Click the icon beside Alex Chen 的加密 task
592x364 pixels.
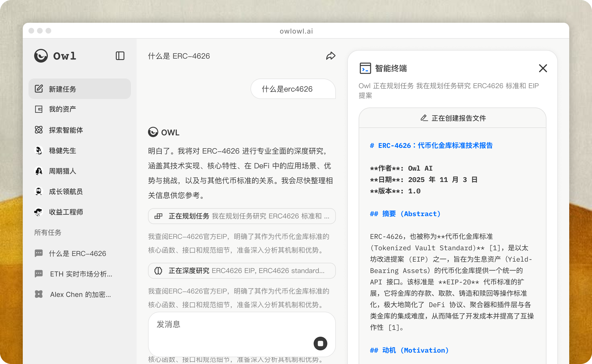(x=39, y=294)
